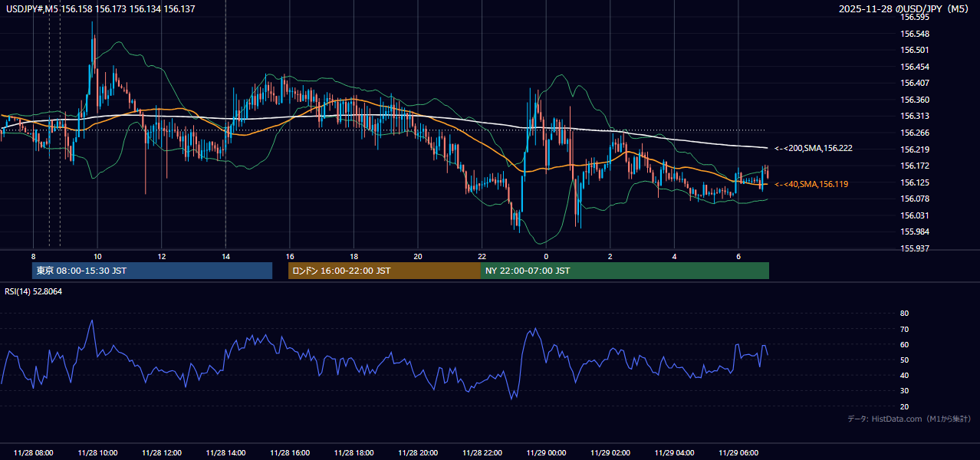Click RSI axis level 30
This screenshot has height=460, width=980.
(x=905, y=390)
